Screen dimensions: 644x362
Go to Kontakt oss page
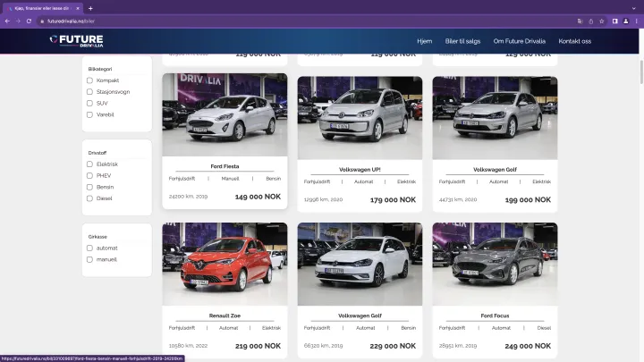(x=574, y=41)
